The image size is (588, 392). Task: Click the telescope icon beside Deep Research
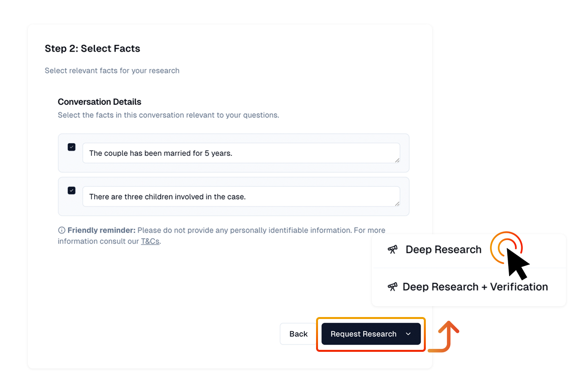click(x=392, y=249)
